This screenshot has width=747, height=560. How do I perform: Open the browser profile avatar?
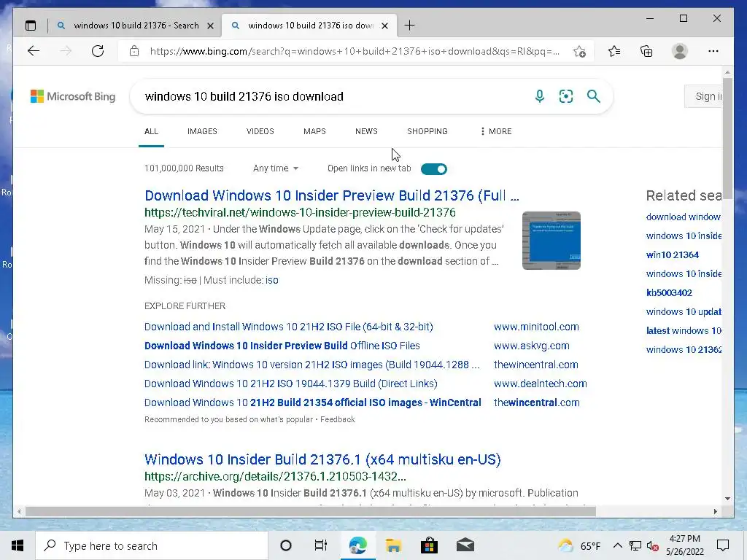coord(680,51)
